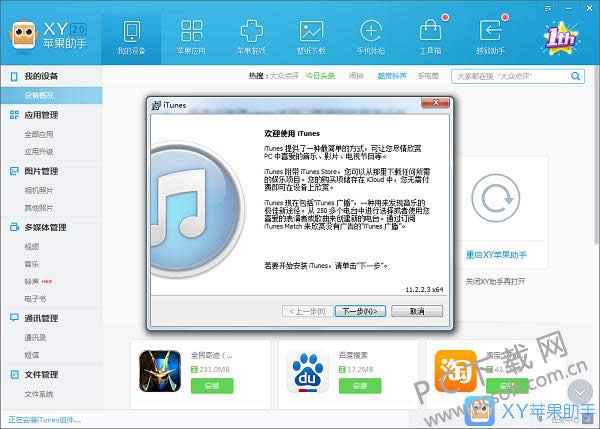Click the 重启XY苹果助手 link

(x=496, y=254)
